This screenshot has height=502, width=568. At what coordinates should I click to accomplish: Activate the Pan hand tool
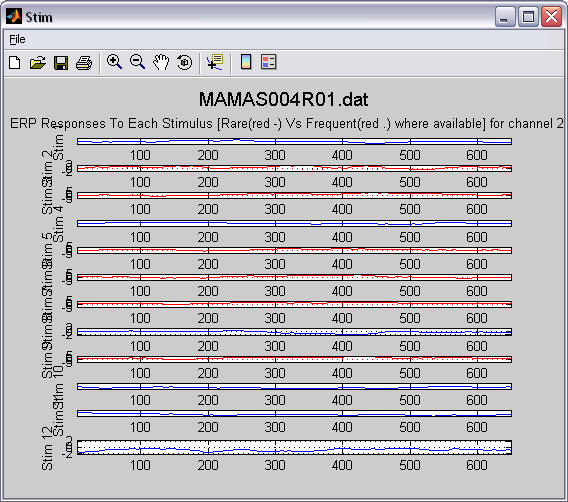[161, 62]
